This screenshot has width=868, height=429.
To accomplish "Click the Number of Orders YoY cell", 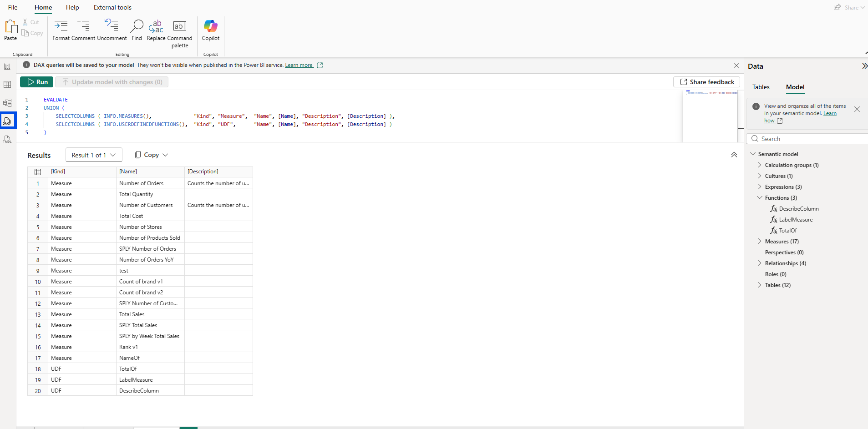I will 150,260.
